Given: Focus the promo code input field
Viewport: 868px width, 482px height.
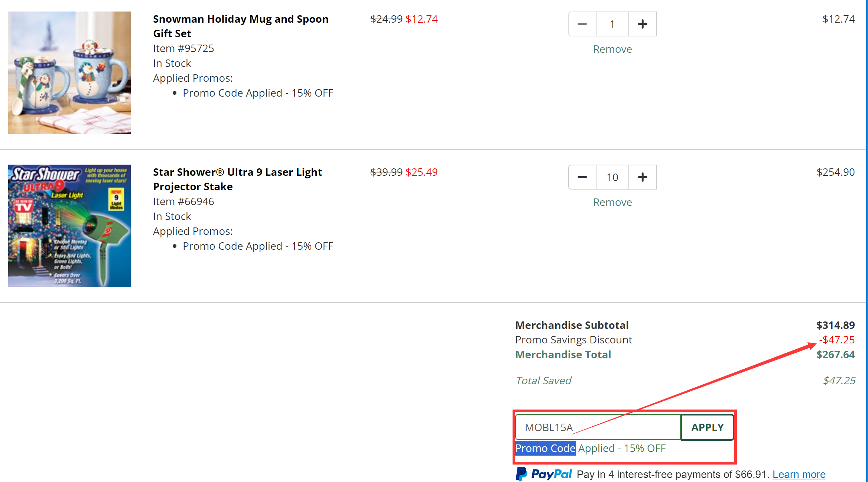Looking at the screenshot, I should pos(598,427).
